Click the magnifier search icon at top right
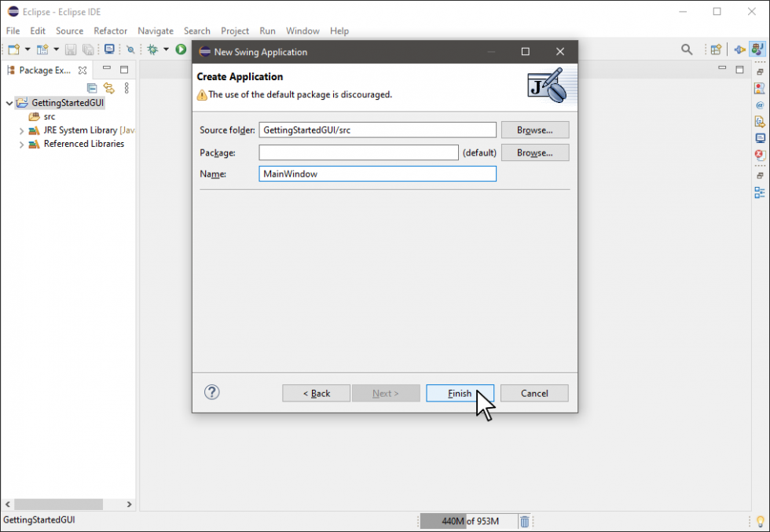 687,50
